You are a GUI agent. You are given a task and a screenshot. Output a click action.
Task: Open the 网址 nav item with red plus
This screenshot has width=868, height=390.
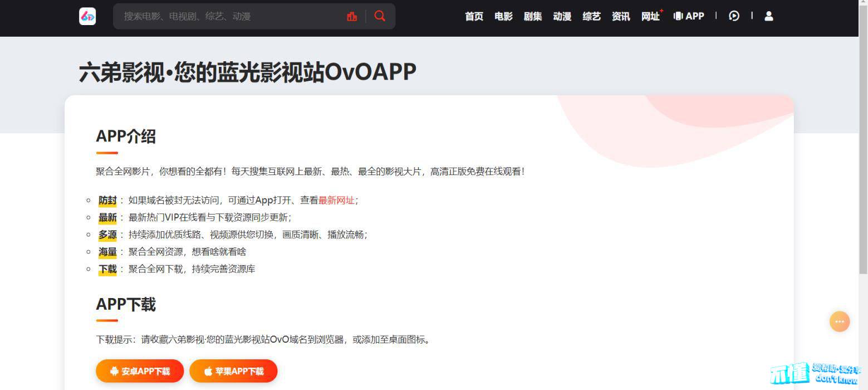tap(650, 16)
